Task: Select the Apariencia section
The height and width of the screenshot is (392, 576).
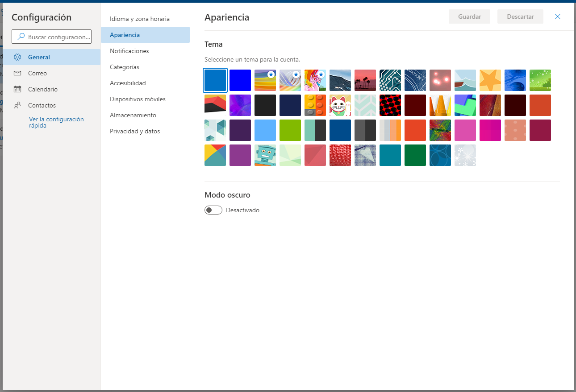Action: pyautogui.click(x=146, y=35)
